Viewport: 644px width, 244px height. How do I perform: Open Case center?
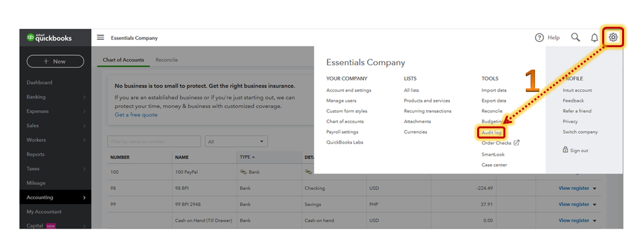point(494,165)
